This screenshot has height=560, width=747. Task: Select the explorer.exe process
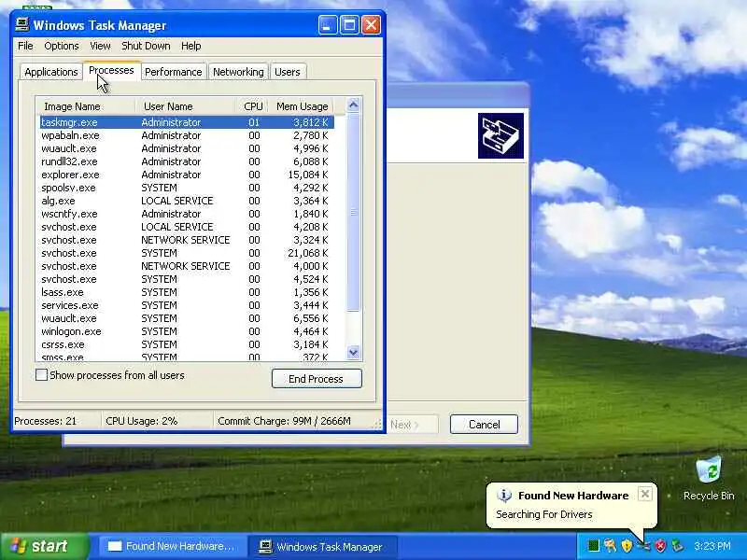tap(187, 175)
